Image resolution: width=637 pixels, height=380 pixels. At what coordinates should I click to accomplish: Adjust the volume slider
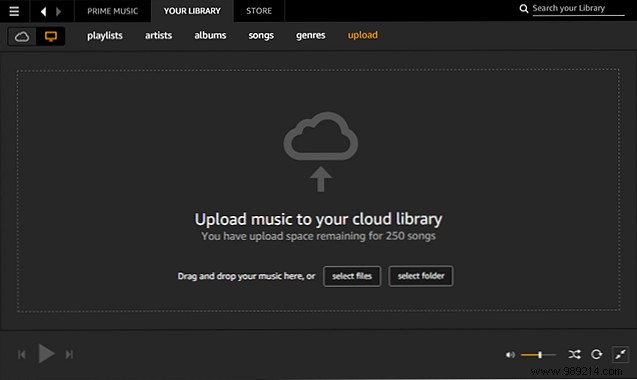538,355
